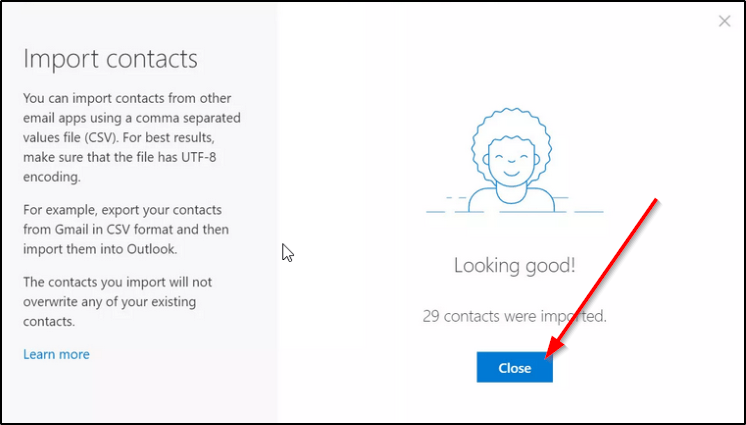746x425 pixels.
Task: Click the paragraph about exporting from Gmail
Action: (x=126, y=229)
